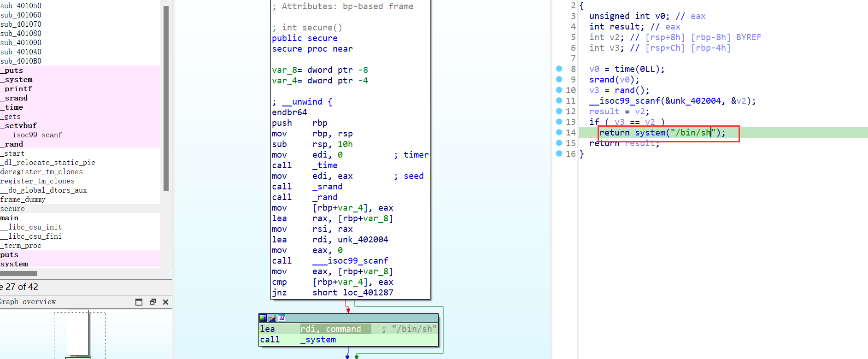Select _puts in functions list
Viewport: 868px width, 359px height.
point(80,70)
